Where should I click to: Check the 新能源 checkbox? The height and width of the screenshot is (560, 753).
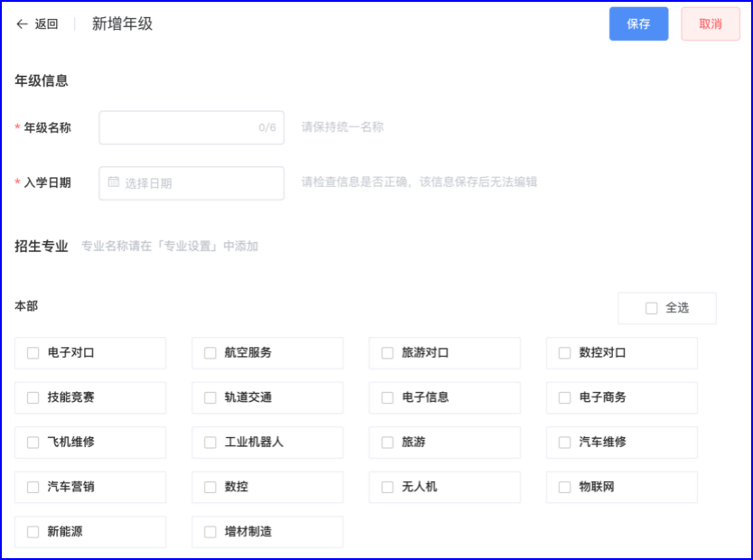(x=33, y=531)
